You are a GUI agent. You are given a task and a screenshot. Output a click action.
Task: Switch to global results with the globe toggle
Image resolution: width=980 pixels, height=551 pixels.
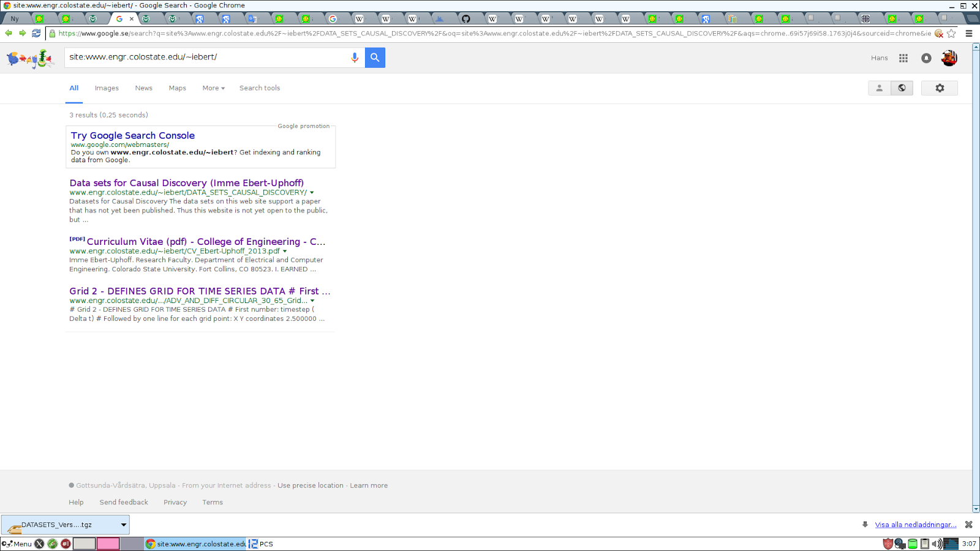[x=902, y=88]
